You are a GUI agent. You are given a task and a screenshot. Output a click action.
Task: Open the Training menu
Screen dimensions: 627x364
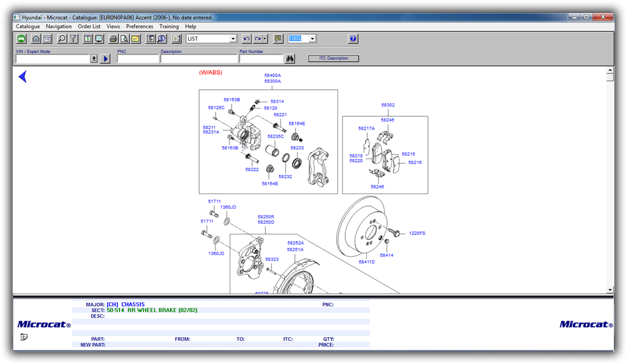(x=169, y=26)
